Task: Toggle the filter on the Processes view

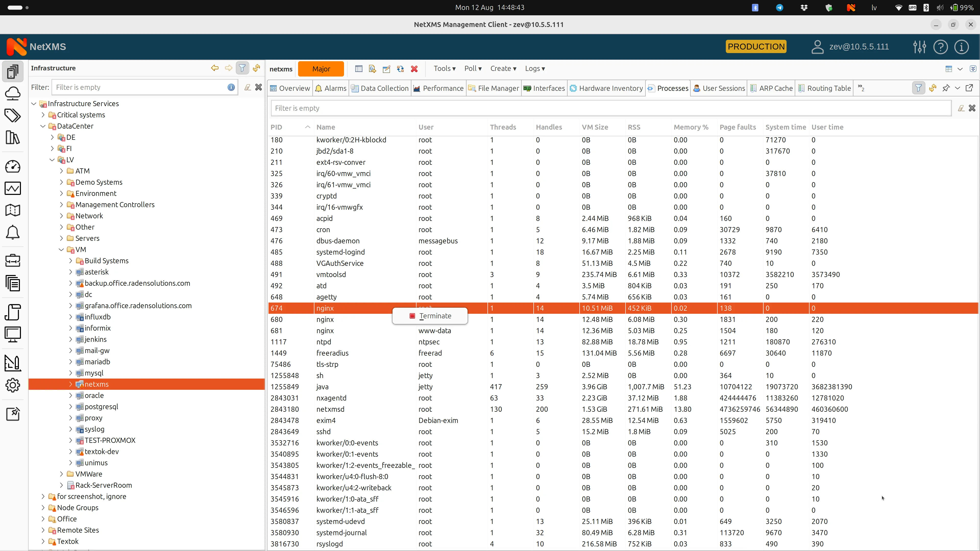Action: (x=918, y=88)
